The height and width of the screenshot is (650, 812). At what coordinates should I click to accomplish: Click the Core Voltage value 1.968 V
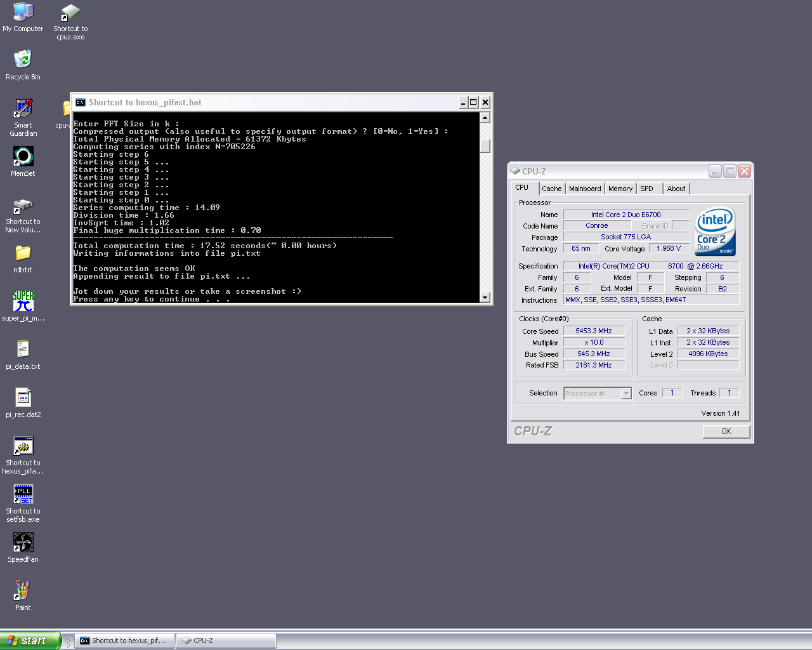click(669, 248)
